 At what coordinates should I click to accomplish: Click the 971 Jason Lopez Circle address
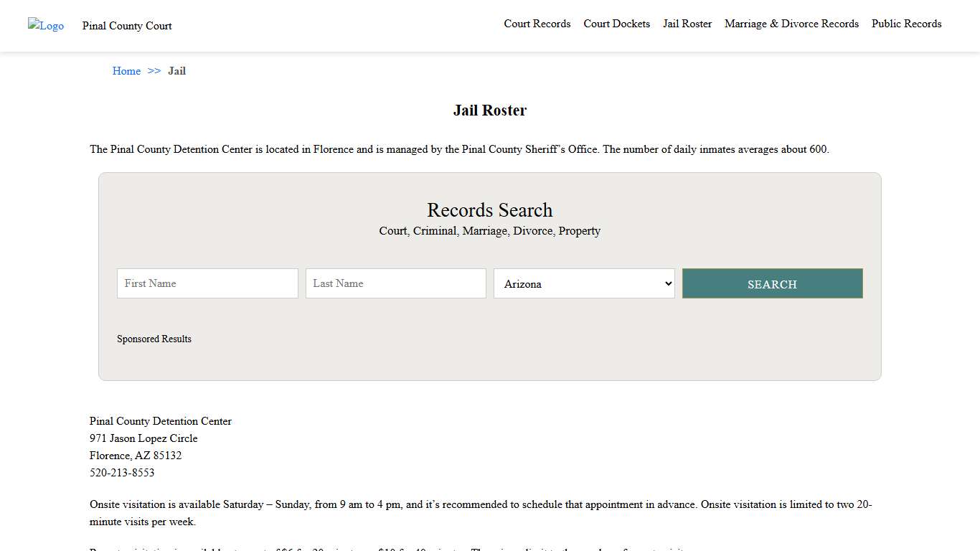pos(143,438)
